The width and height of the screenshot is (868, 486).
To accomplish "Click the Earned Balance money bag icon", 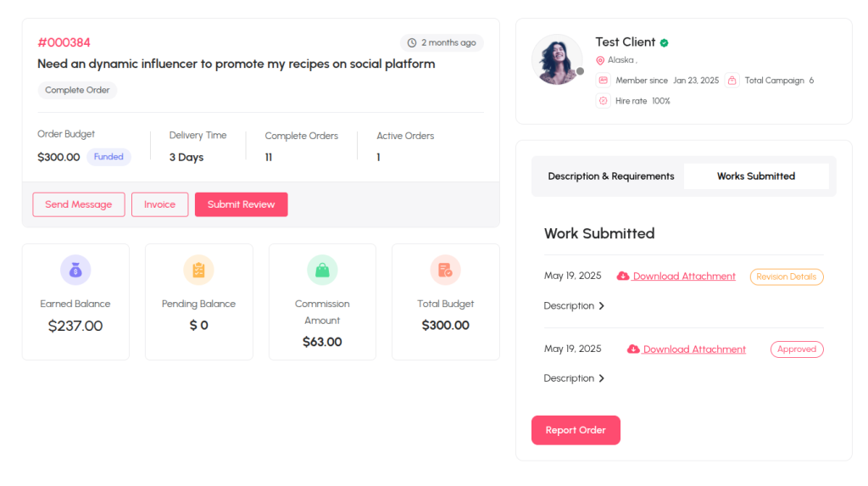I will pyautogui.click(x=75, y=270).
